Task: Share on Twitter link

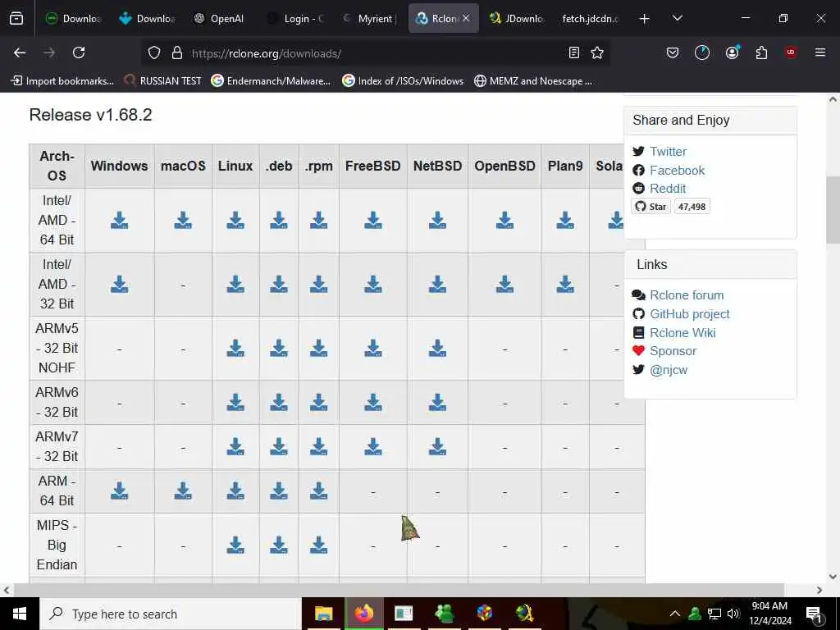Action: pos(668,152)
